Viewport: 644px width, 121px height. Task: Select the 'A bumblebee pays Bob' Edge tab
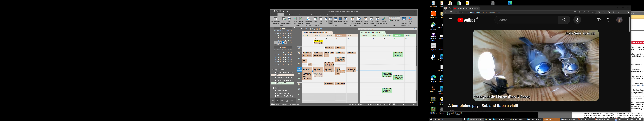466,8
